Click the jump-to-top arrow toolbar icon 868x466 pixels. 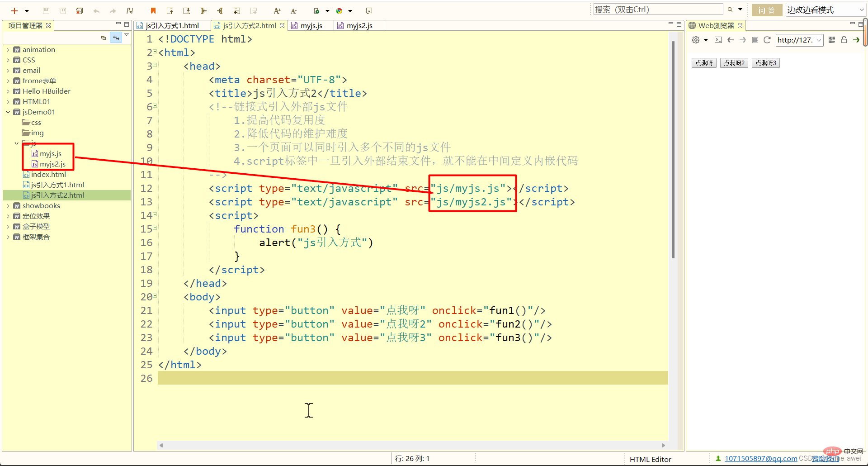(170, 11)
